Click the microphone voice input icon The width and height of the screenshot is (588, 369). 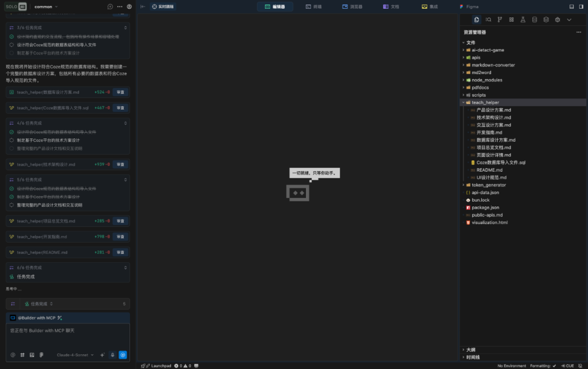pos(113,355)
